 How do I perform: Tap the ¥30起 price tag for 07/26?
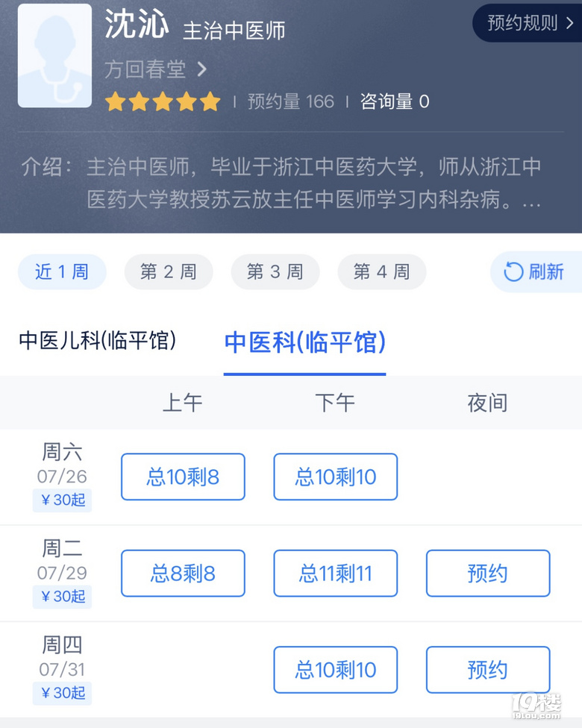(x=62, y=500)
